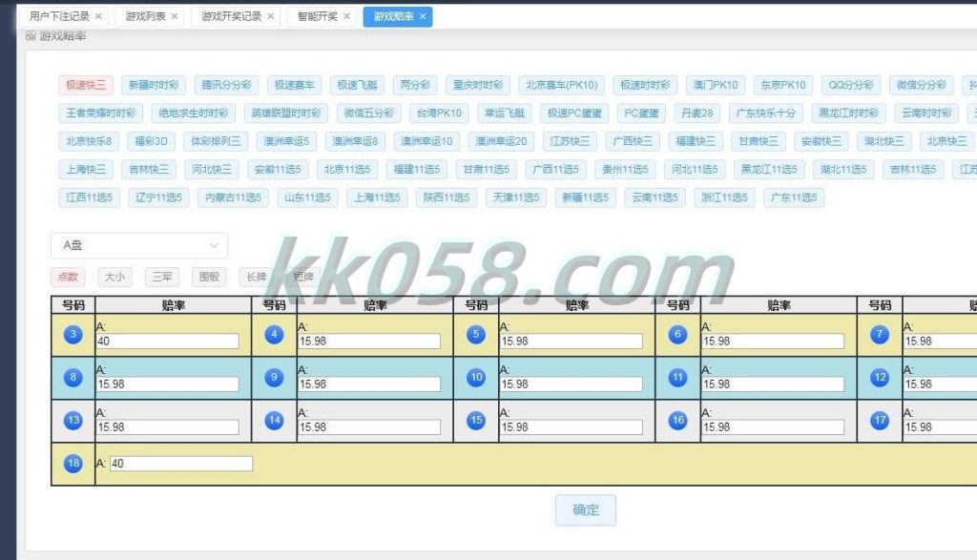Image resolution: width=977 pixels, height=560 pixels.
Task: Select the QQ分分彩 game tag
Action: 851,85
